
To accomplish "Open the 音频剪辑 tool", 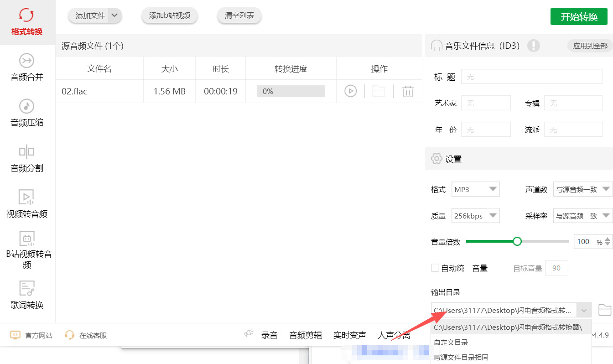I will 306,335.
